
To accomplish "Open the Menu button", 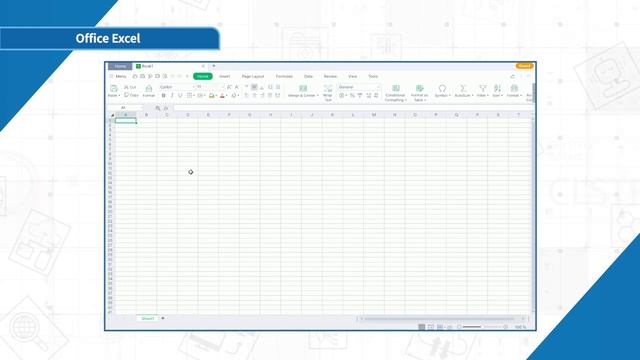I will pos(118,76).
